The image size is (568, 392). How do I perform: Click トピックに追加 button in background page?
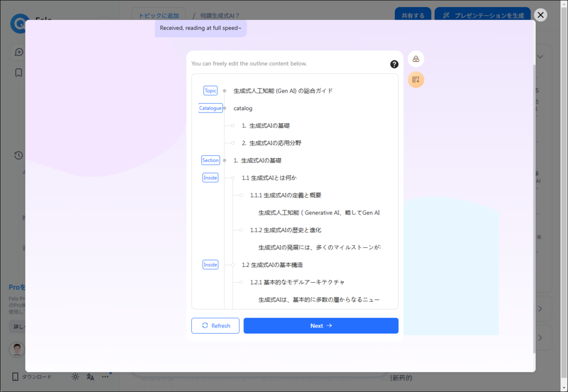[159, 16]
